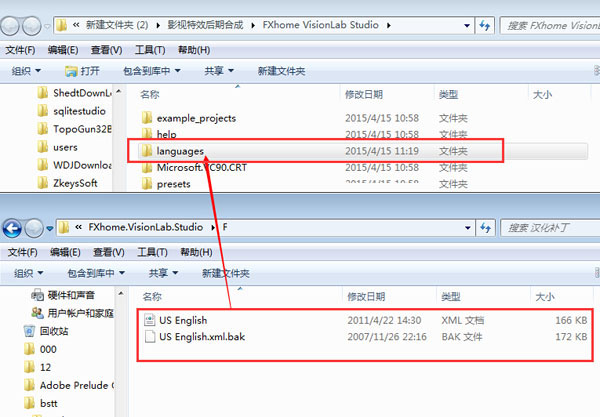Click 新建文件夹 in upper window toolbar
The width and height of the screenshot is (600, 417).
point(281,71)
